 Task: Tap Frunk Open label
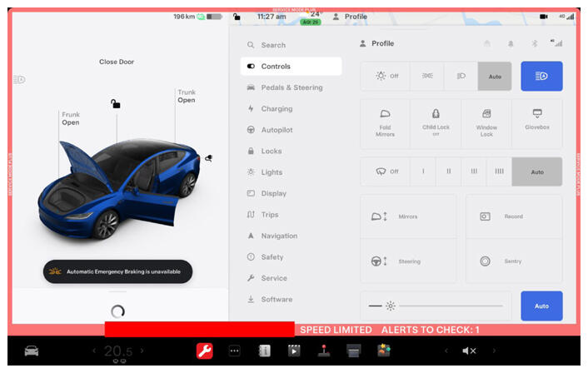[71, 118]
